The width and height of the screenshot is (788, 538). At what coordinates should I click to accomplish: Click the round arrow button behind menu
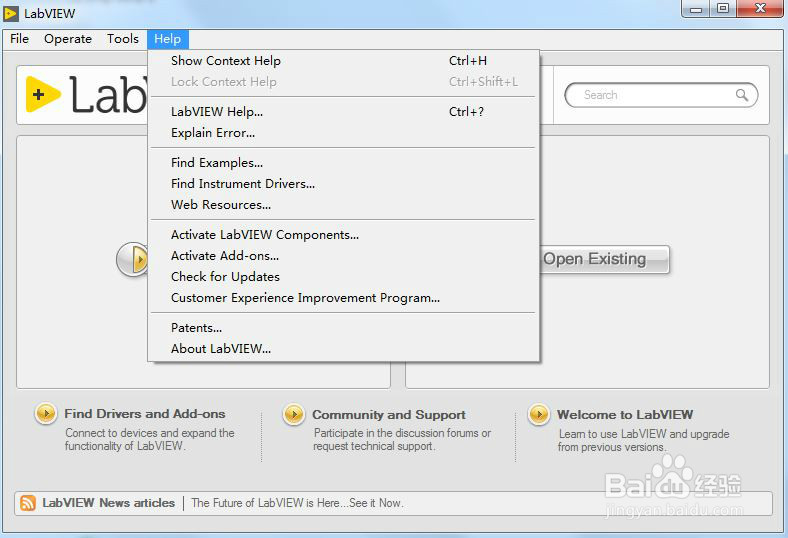(x=132, y=259)
